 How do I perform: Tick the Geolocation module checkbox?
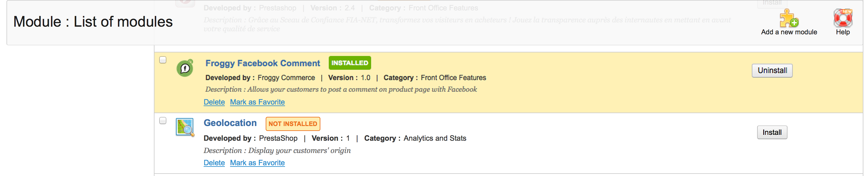click(x=163, y=121)
